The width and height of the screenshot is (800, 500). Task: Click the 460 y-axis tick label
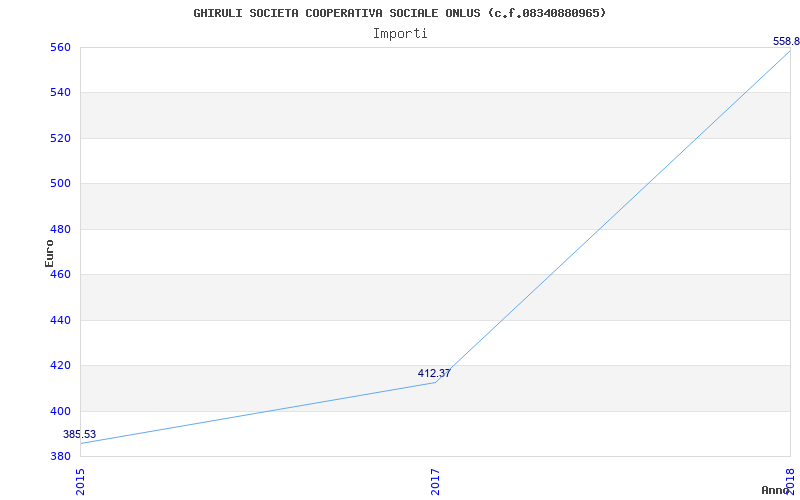60,274
